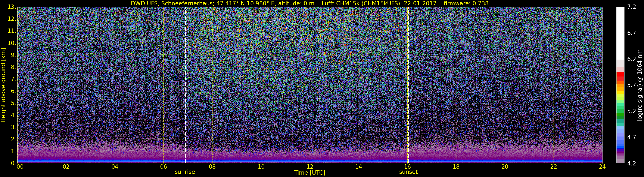Viewport: 644px width, 177px height.
Task: Click the 'Height above ground [km]' axis title
Action: pos(3,85)
